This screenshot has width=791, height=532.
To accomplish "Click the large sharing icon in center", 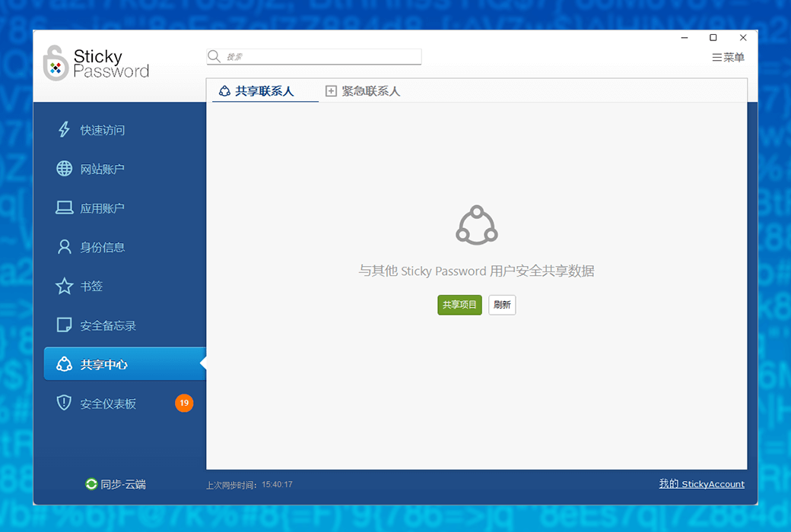I will tap(477, 225).
